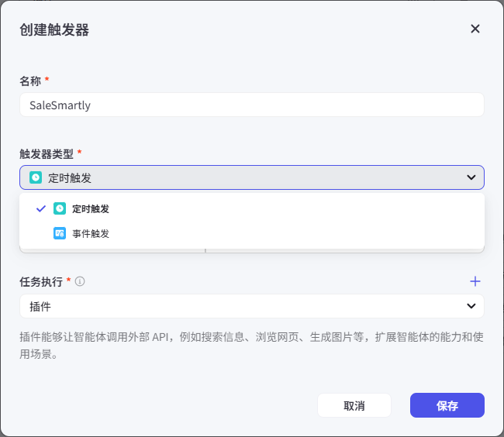Image resolution: width=504 pixels, height=437 pixels.
Task: Click the chevron on trigger type dropdown
Action: pos(471,177)
